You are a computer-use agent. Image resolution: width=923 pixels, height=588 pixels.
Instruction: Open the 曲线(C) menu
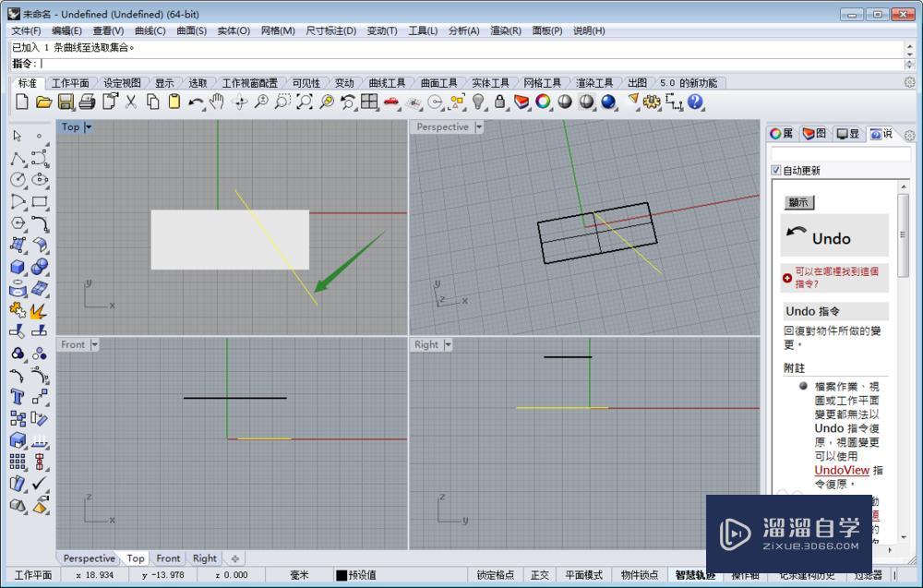pyautogui.click(x=150, y=30)
